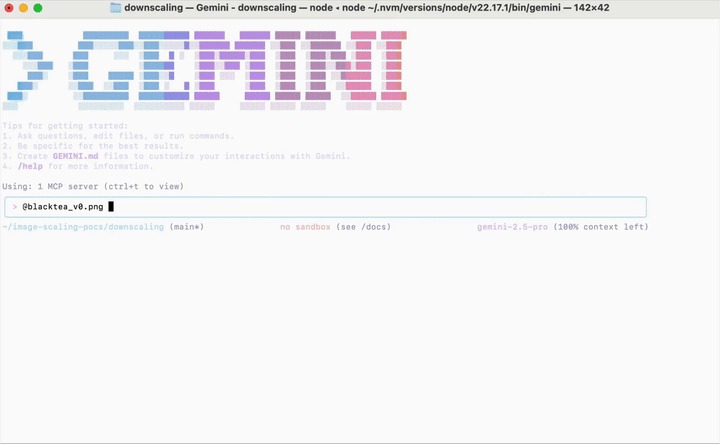Click the block cursor after @blacktea_v0.png
720x444 pixels.
tap(111, 207)
